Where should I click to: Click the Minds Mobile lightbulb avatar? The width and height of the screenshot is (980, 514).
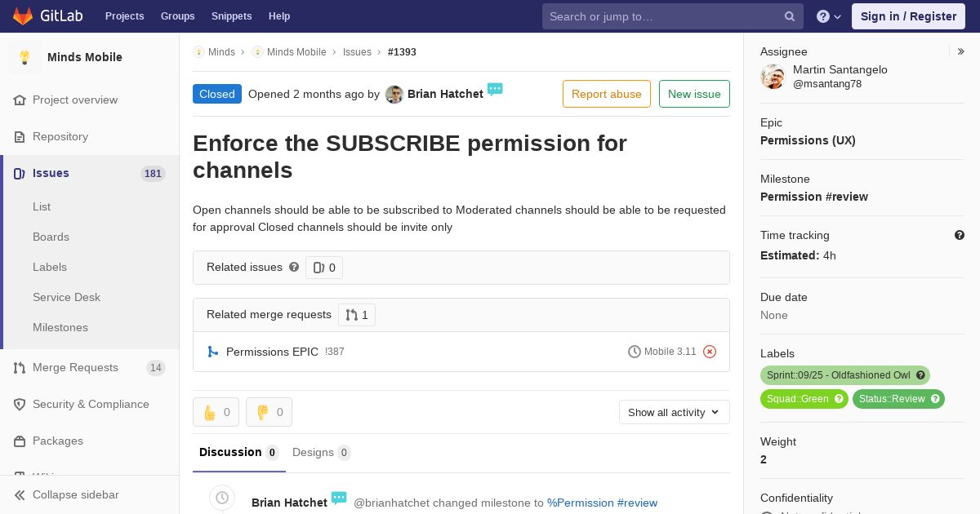(24, 57)
